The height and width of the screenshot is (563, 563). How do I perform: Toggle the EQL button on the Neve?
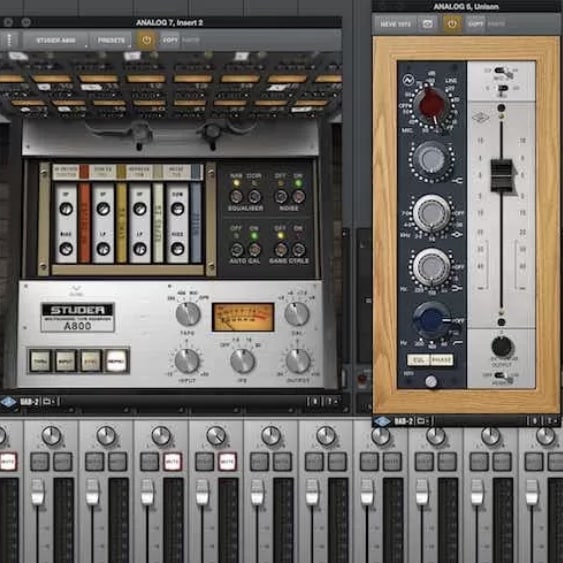[x=419, y=360]
